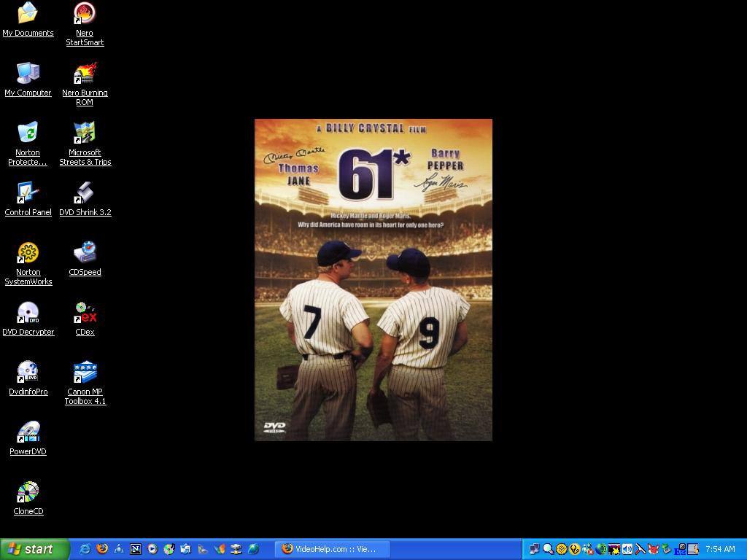Open the Windows Start menu
The height and width of the screenshot is (560, 747).
pos(34,549)
